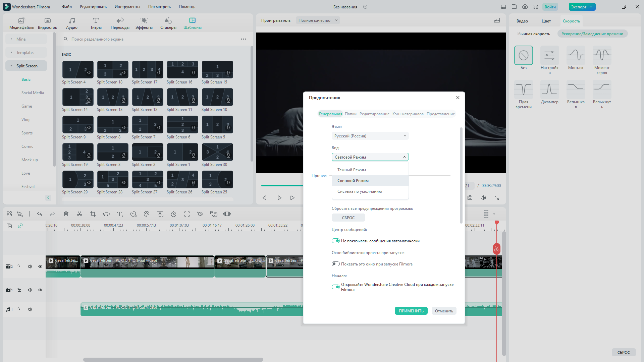Image resolution: width=644 pixels, height=362 pixels.
Task: Open the Tools menu in the menu bar
Action: (127, 7)
